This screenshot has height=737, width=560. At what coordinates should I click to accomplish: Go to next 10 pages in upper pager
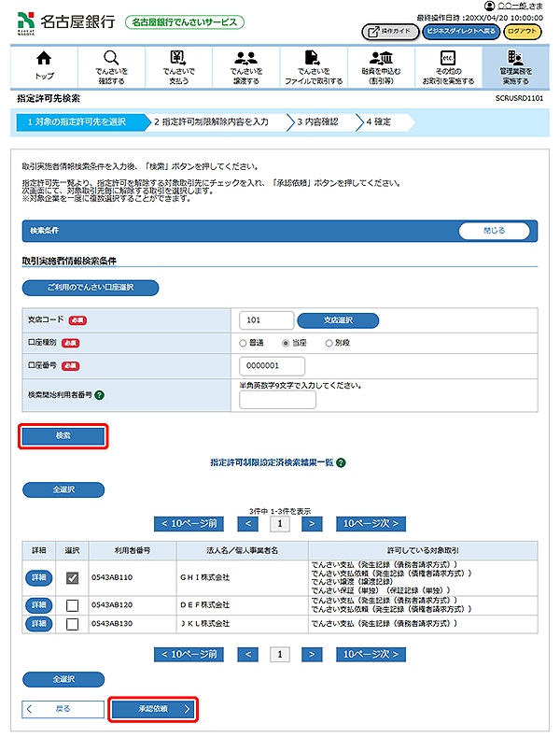click(x=371, y=524)
